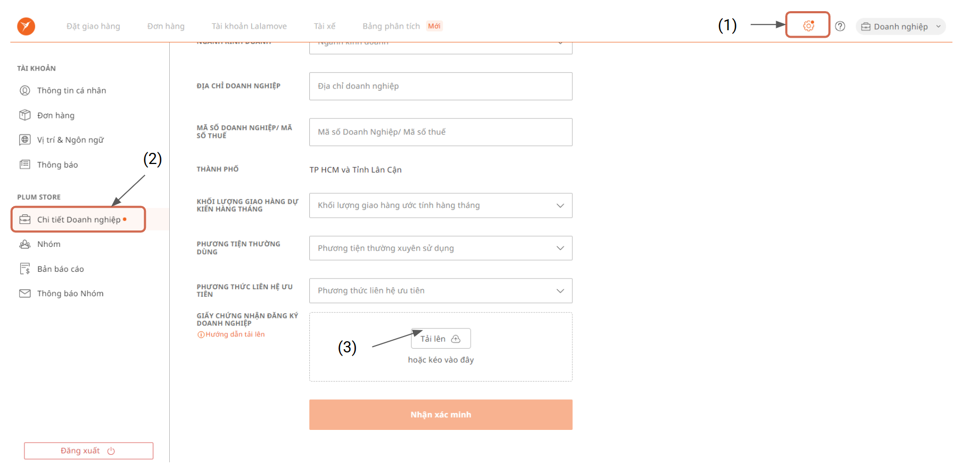980x466 pixels.
Task: Click the Vị trí & Ngôn ngữ globe icon
Action: 25,140
